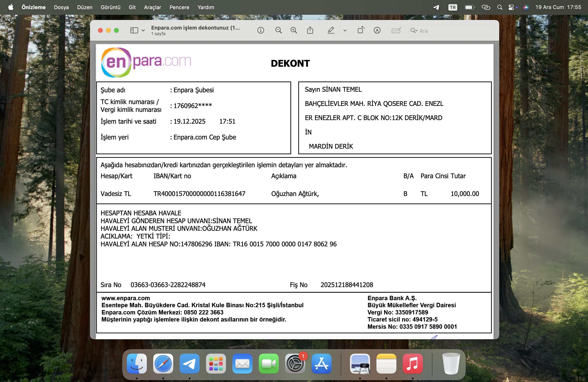Image resolution: width=588 pixels, height=382 pixels.
Task: Click 'Mersis No: 0335 0917 5890 0001'
Action: (412, 327)
